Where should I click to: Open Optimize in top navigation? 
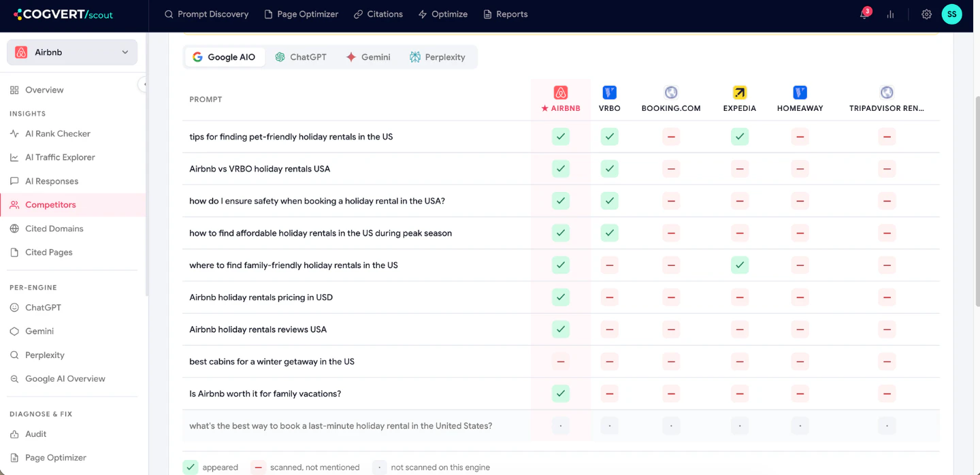[x=443, y=14]
